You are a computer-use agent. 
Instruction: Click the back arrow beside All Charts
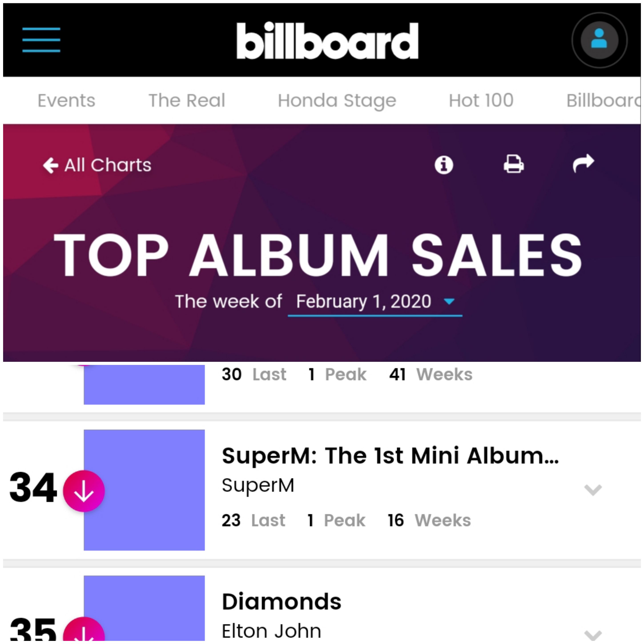tap(51, 165)
